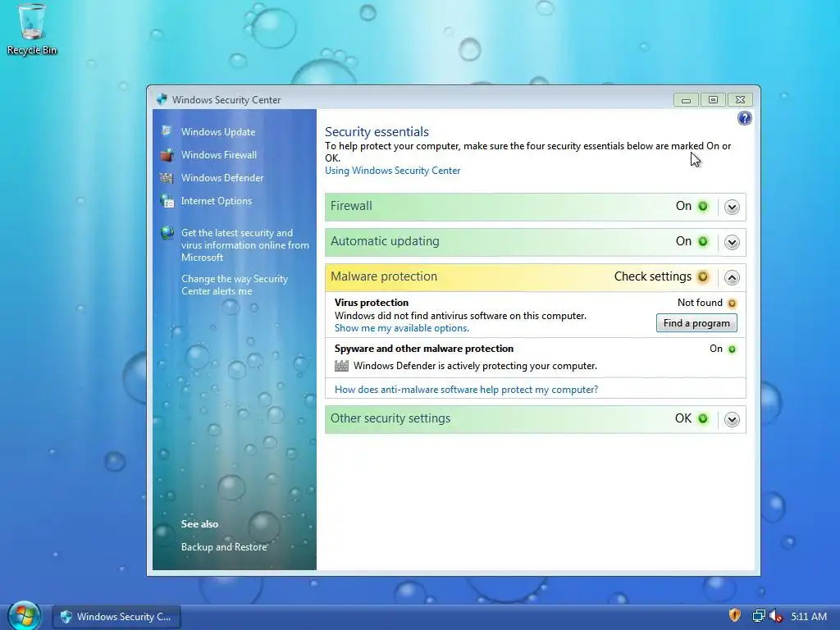Image resolution: width=840 pixels, height=630 pixels.
Task: Open the Recycle Bin desktop icon
Action: tap(32, 29)
